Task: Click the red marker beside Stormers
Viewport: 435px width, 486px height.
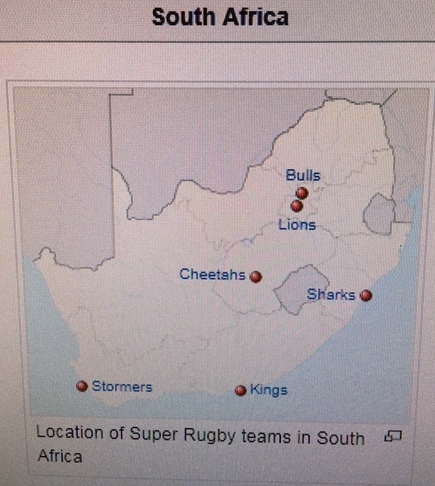Action: pyautogui.click(x=82, y=386)
